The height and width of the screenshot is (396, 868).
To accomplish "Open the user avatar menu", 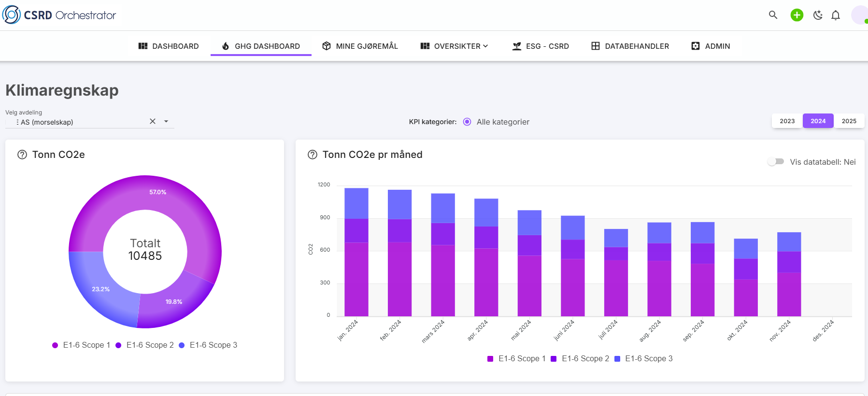I will [860, 15].
